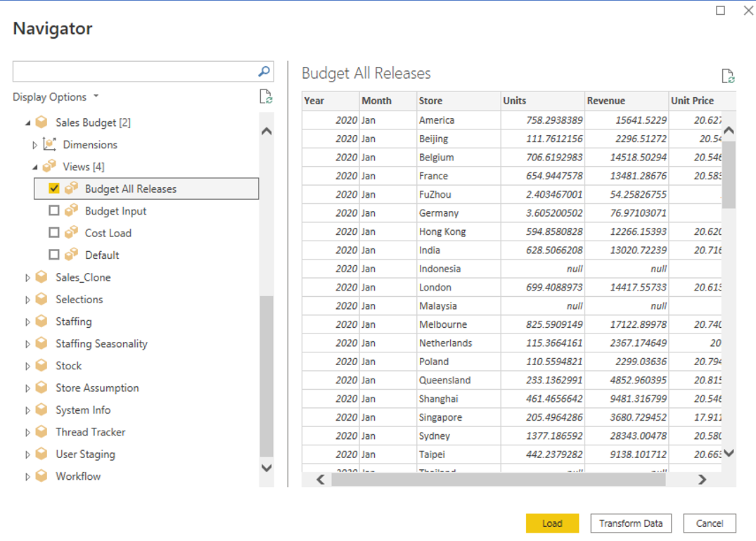Click the Revenue column header
This screenshot has height=541, width=756.
pos(627,101)
